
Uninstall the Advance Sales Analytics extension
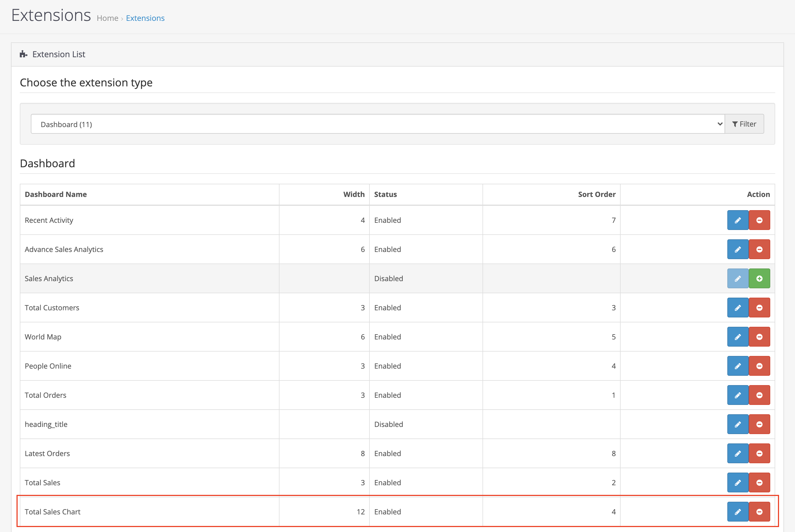coord(759,249)
